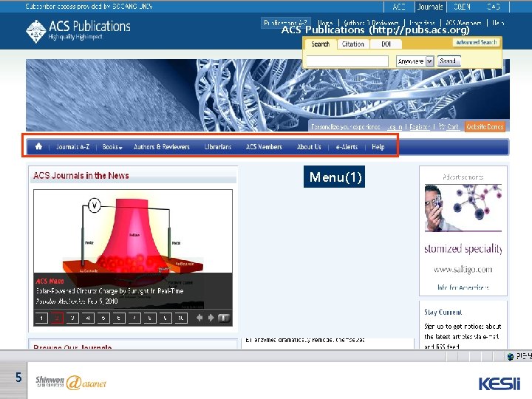
Task: Open Info for Advertisers link
Action: pyautogui.click(x=463, y=287)
